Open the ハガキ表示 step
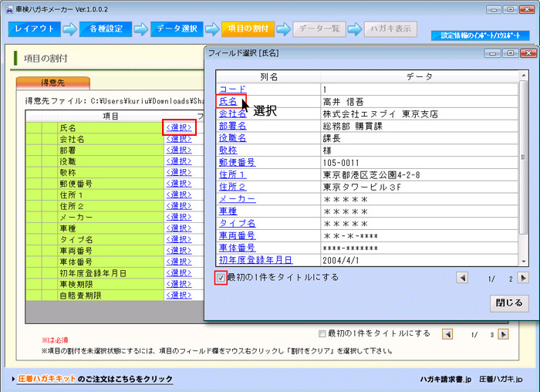This screenshot has width=540, height=392. [x=390, y=29]
